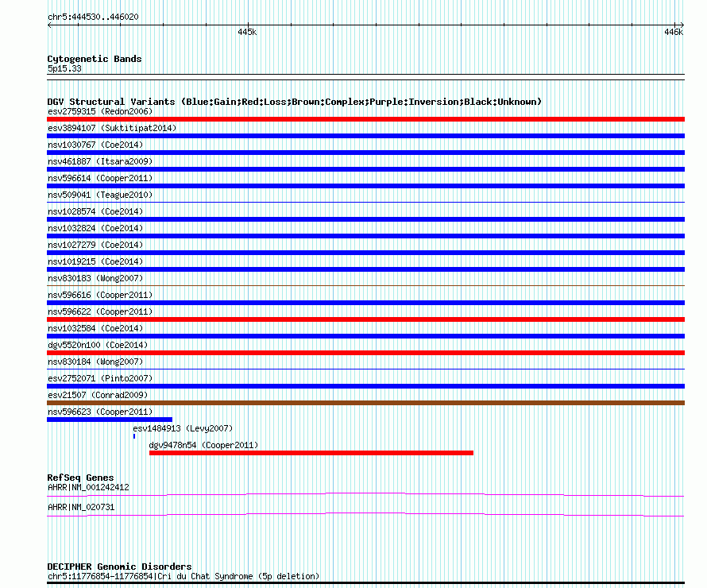This screenshot has width=707, height=588.
Task: Click the chr5:444530..446020 region label
Action: tap(93, 17)
